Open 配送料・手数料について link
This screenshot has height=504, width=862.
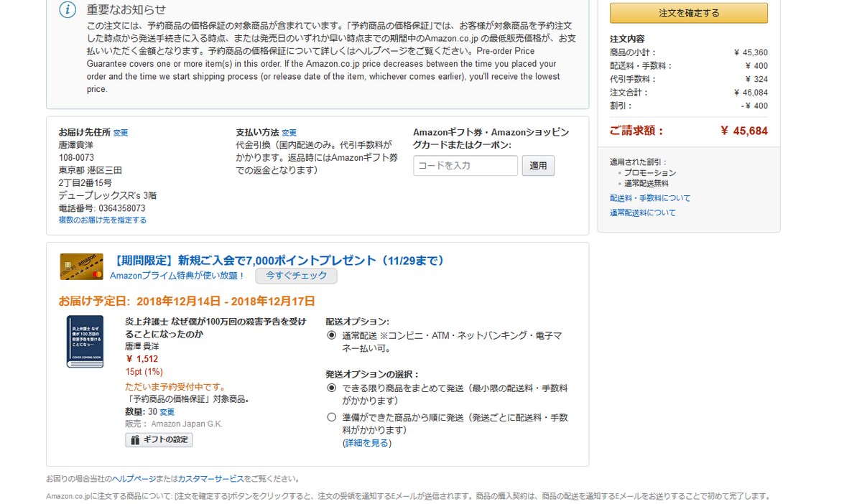tap(650, 198)
